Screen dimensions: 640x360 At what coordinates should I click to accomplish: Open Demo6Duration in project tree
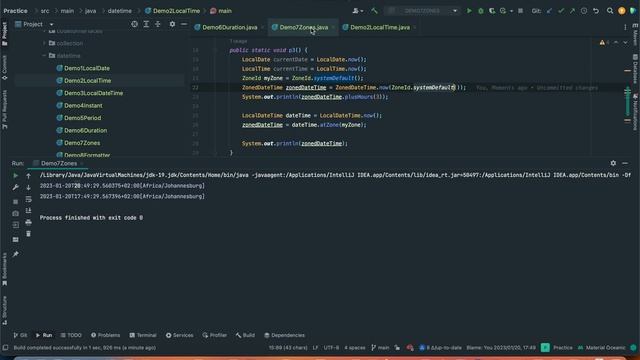click(x=86, y=130)
